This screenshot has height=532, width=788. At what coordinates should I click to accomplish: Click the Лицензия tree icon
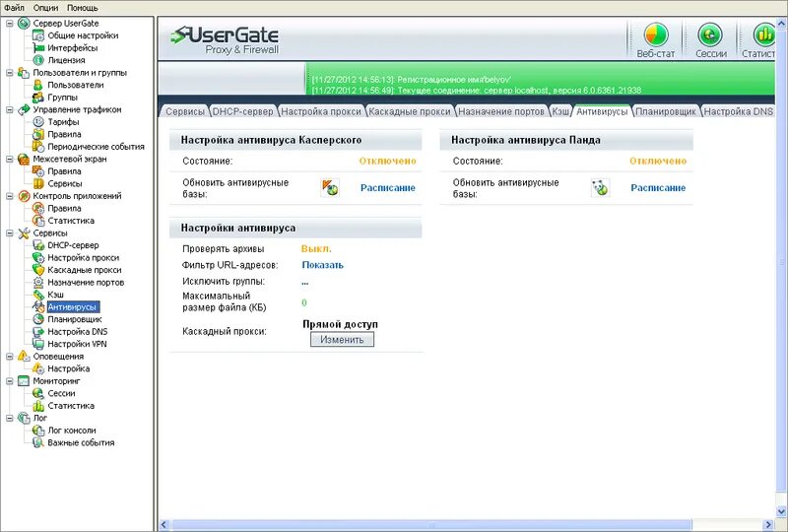click(x=38, y=60)
